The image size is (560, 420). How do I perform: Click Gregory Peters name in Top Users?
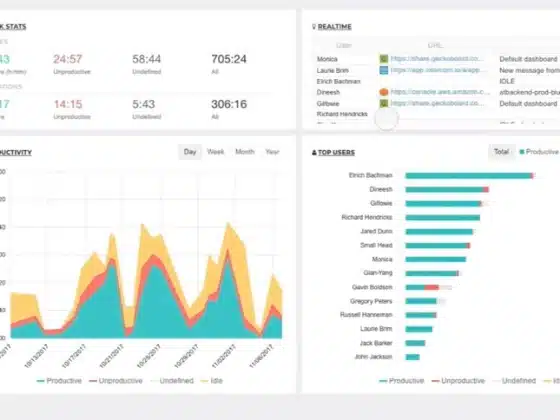pyautogui.click(x=371, y=301)
